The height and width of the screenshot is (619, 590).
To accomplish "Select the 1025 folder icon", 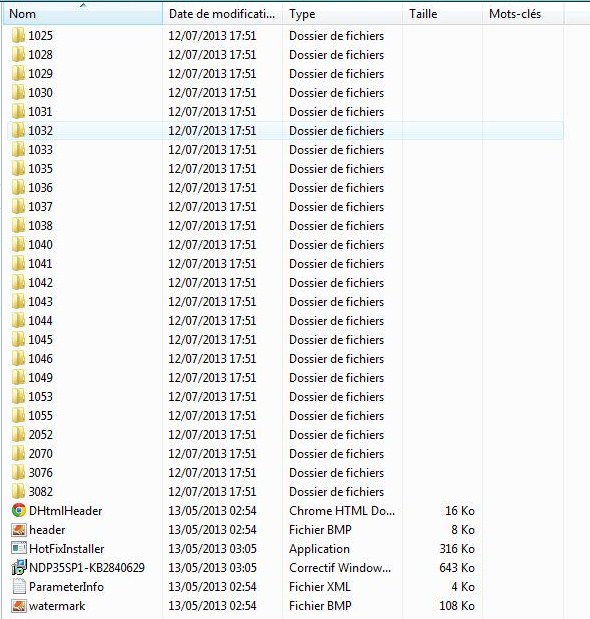I will click(18, 36).
